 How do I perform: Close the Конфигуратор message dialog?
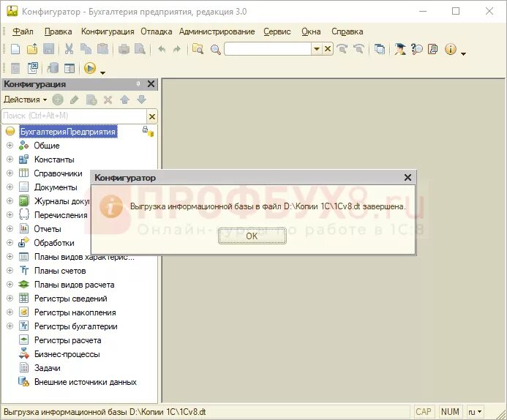tap(408, 177)
